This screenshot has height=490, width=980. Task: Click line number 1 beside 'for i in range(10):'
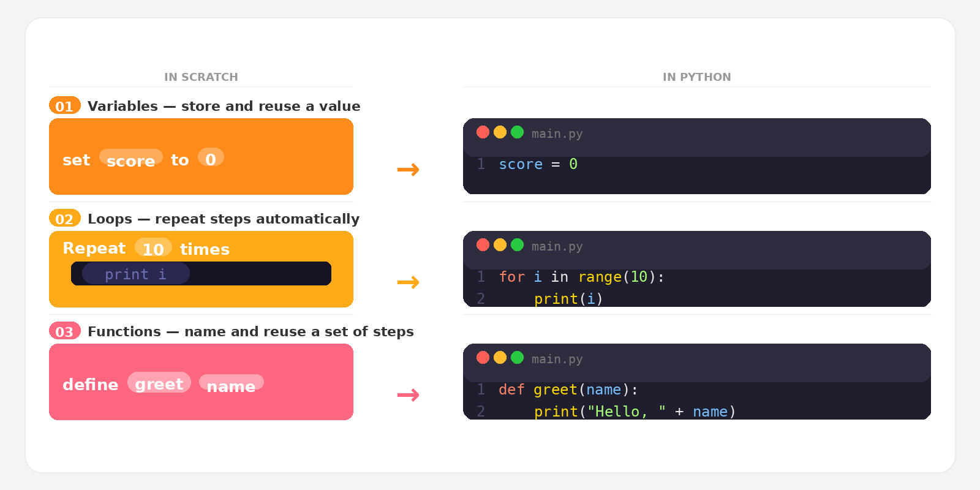[481, 277]
